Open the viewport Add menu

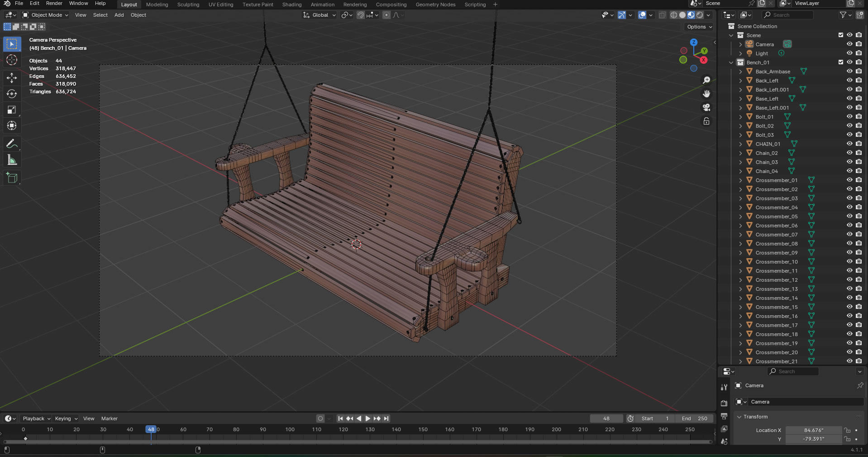tap(119, 15)
